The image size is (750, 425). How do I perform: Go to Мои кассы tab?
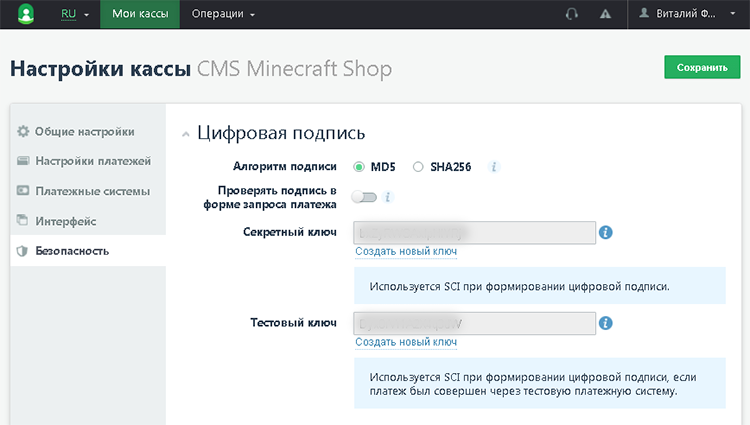[x=140, y=14]
